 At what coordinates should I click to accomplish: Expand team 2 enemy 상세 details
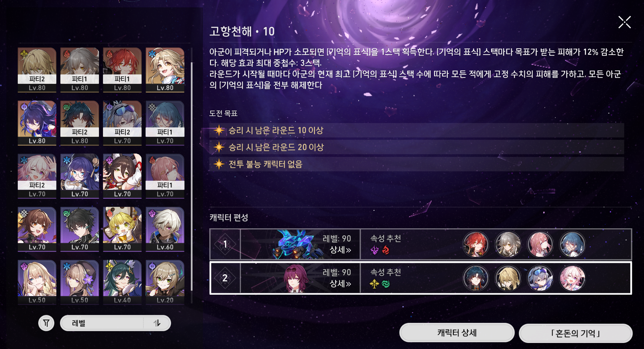pyautogui.click(x=340, y=284)
